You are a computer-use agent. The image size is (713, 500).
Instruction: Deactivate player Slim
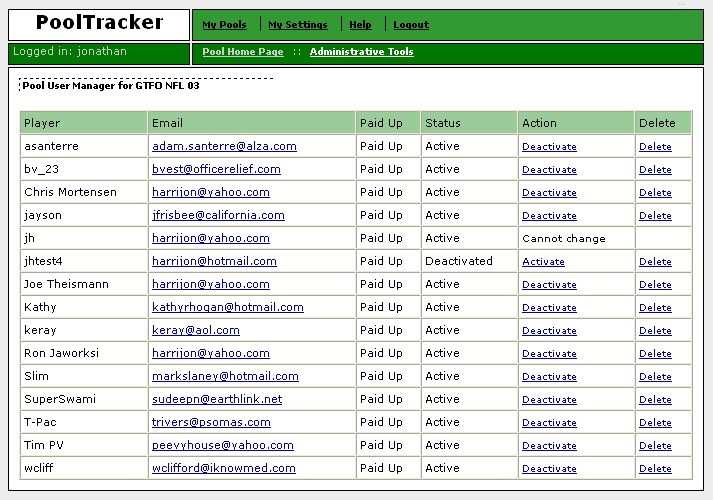point(549,377)
